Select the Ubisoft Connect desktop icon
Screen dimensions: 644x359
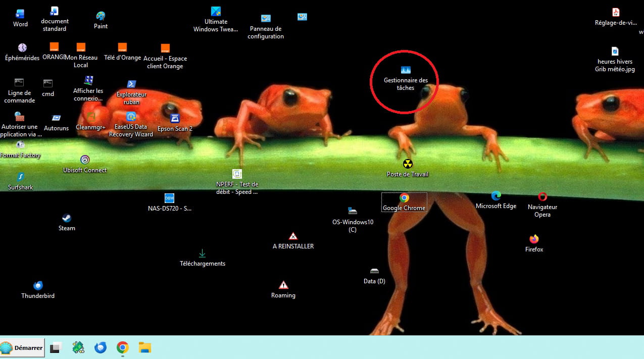pos(85,160)
